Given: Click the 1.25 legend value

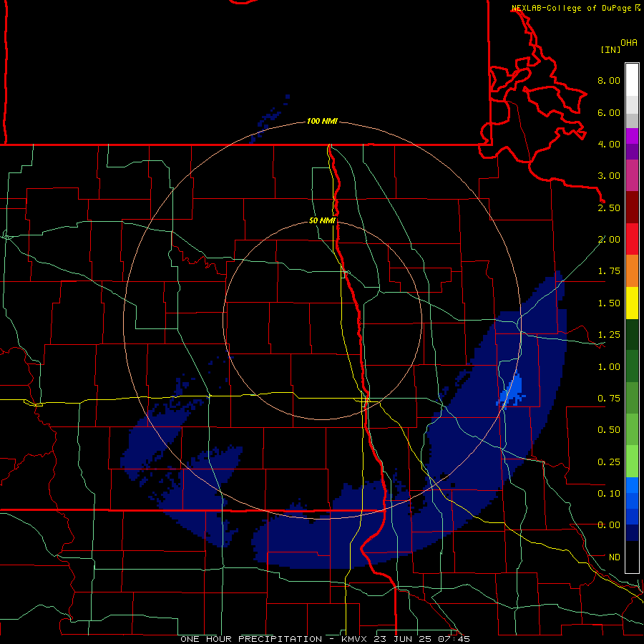Looking at the screenshot, I should click(x=609, y=335).
